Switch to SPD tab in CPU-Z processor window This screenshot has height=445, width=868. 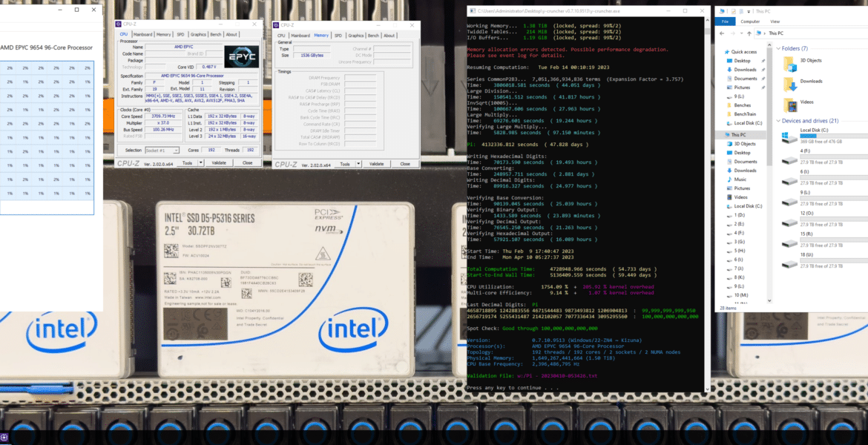180,34
